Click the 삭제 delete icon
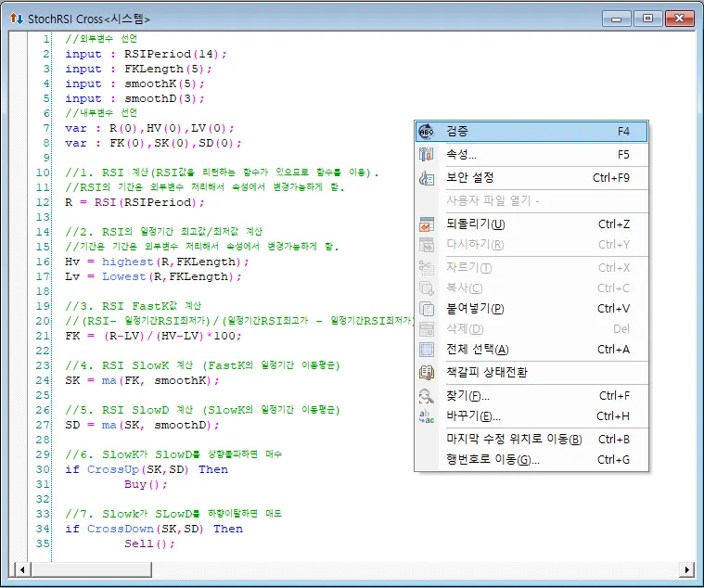This screenshot has height=588, width=704. (x=426, y=329)
